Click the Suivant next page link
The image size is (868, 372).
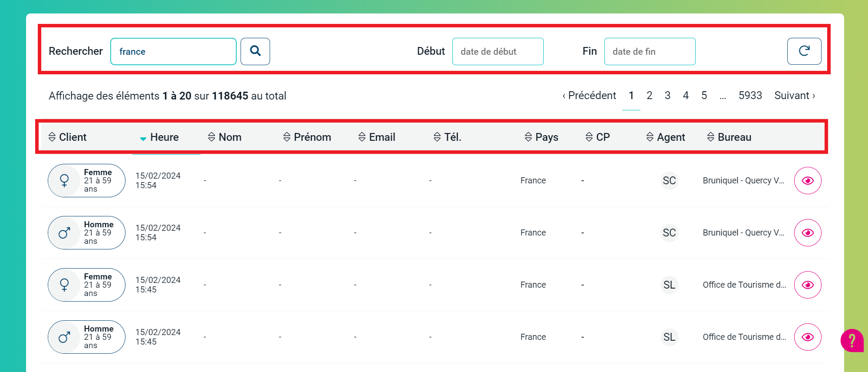tap(794, 96)
